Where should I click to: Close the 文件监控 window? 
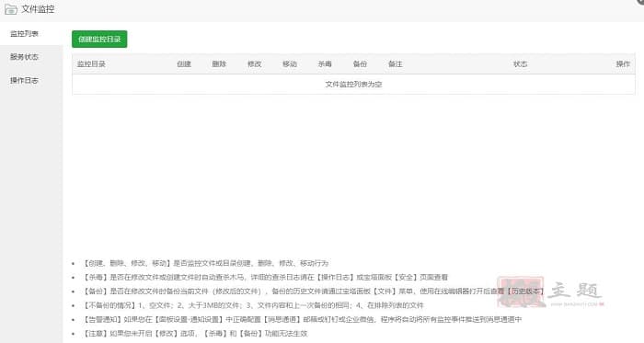pyautogui.click(x=640, y=2)
